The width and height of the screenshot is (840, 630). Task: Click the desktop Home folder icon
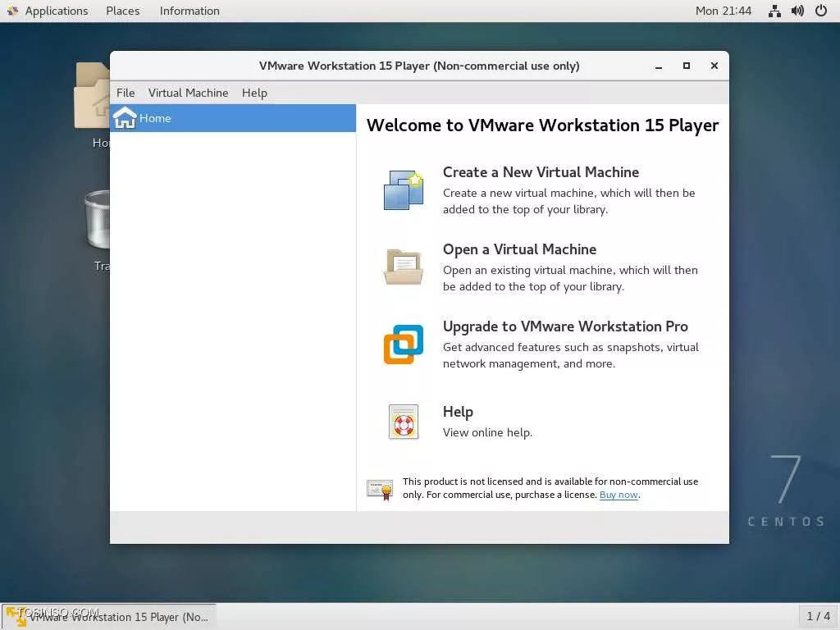(x=92, y=97)
